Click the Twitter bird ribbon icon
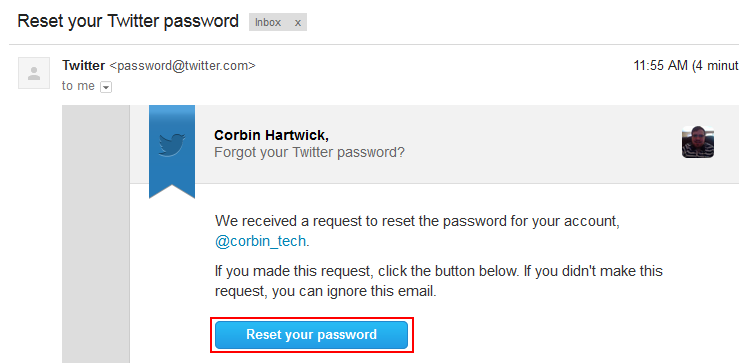The image size is (739, 363). click(172, 145)
